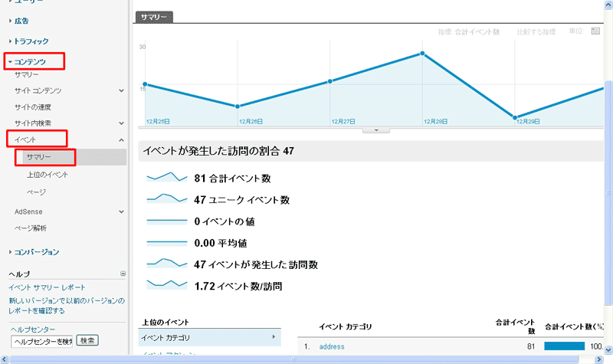Open サマリー under コンテンツ
Image resolution: width=613 pixels, height=364 pixels.
pos(27,74)
